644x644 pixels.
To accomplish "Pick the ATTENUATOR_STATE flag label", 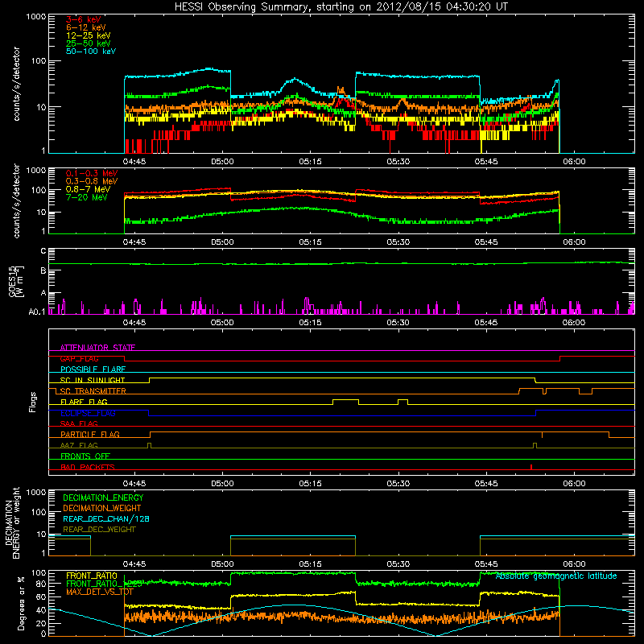I will pyautogui.click(x=97, y=348).
